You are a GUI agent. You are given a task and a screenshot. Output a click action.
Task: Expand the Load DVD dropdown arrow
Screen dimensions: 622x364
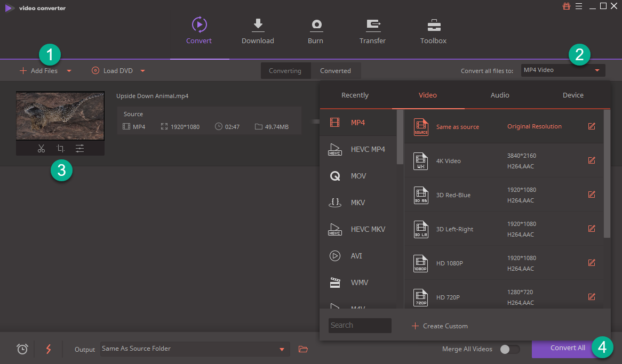[142, 71]
